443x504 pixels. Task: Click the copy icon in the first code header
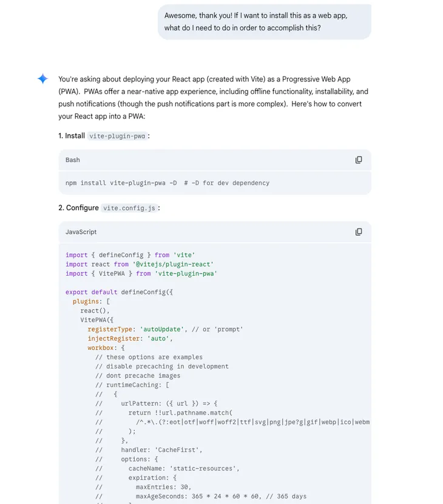coord(359,160)
